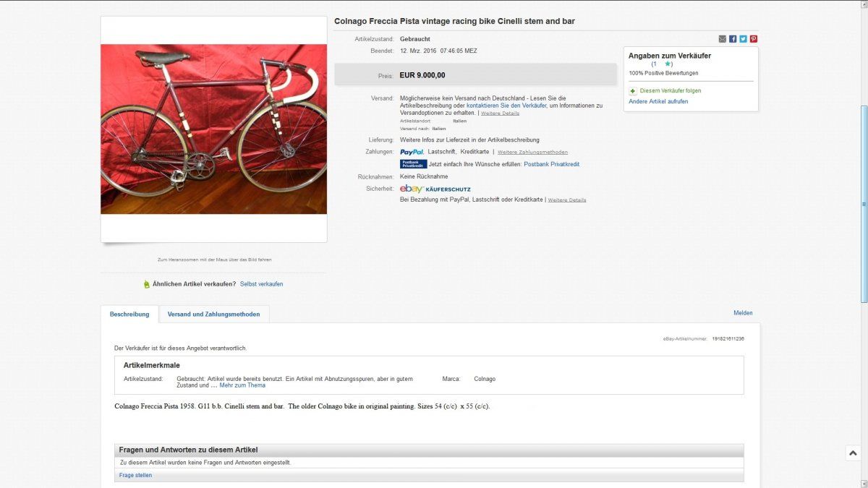Image resolution: width=868 pixels, height=488 pixels.
Task: Open 'Andere Artikel aufrufen' seller link
Action: click(x=658, y=102)
